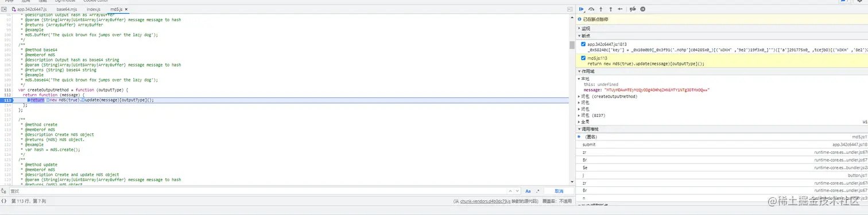The width and height of the screenshot is (868, 215).
Task: Resume script execution in the debugger
Action: pos(582,9)
